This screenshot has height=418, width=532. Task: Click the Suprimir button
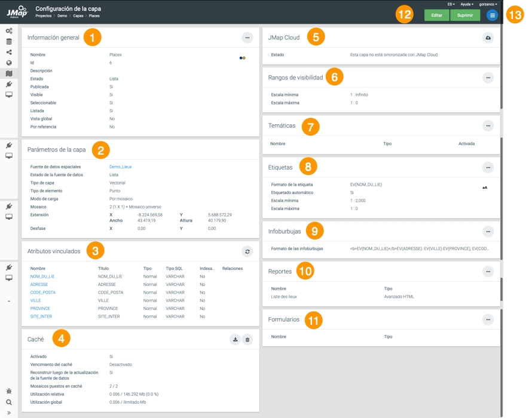[465, 16]
